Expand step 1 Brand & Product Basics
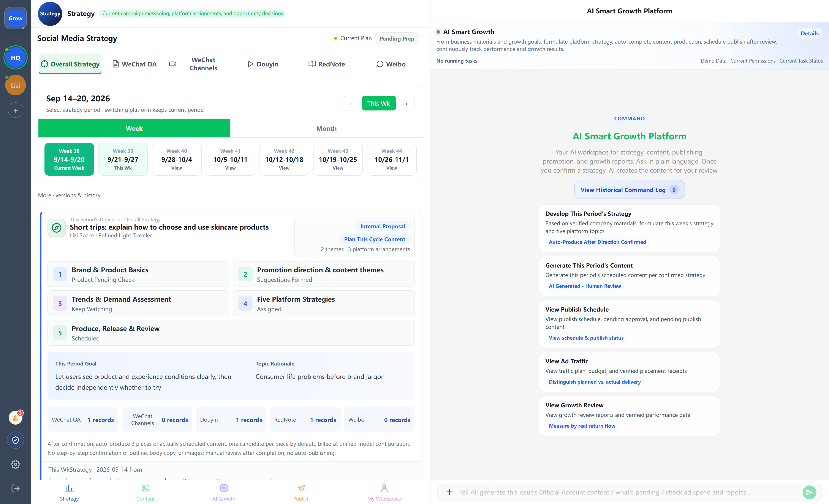This screenshot has width=829, height=504. pos(138,274)
